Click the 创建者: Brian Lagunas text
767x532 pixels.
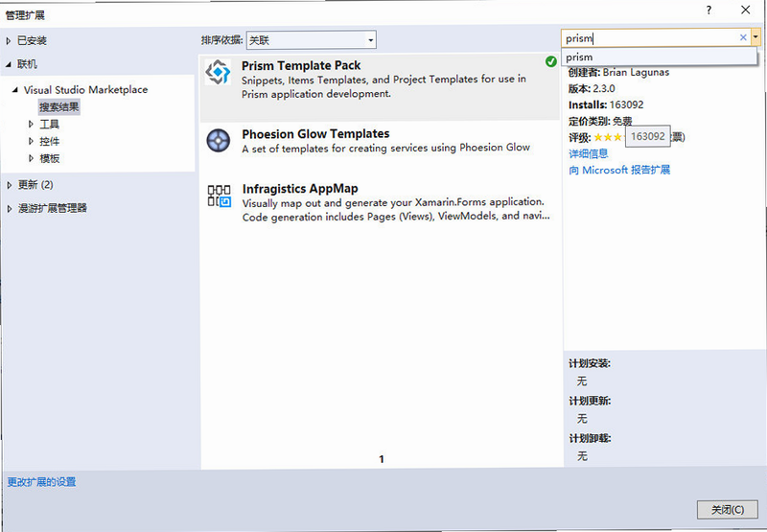(x=618, y=72)
